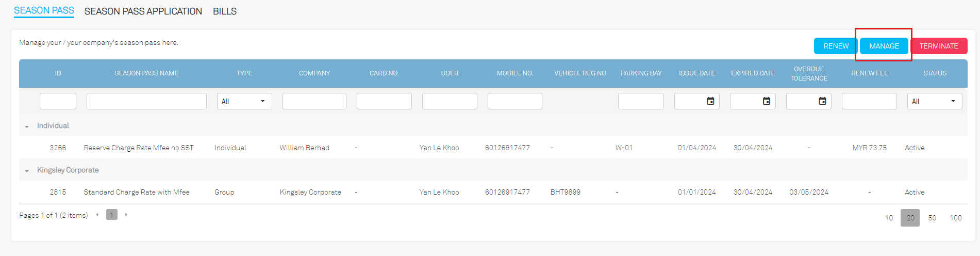Click the Season Pass Name filter field

tap(146, 101)
